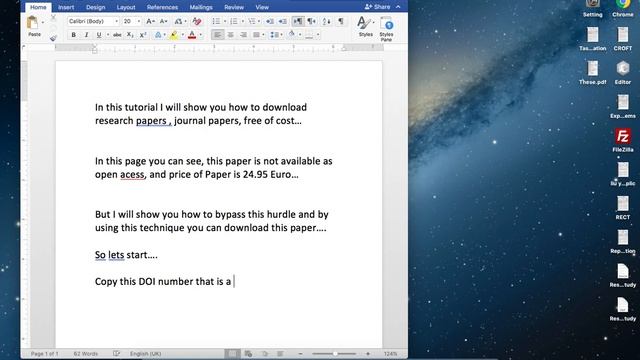Image resolution: width=640 pixels, height=360 pixels.
Task: Switch to the Insert tab
Action: 66,7
